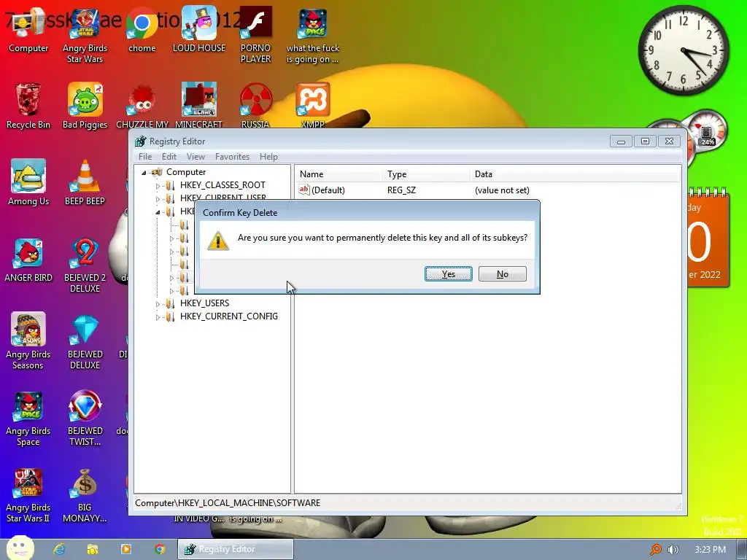The height and width of the screenshot is (560, 747).
Task: Click the Start button smiley orb
Action: tap(20, 548)
